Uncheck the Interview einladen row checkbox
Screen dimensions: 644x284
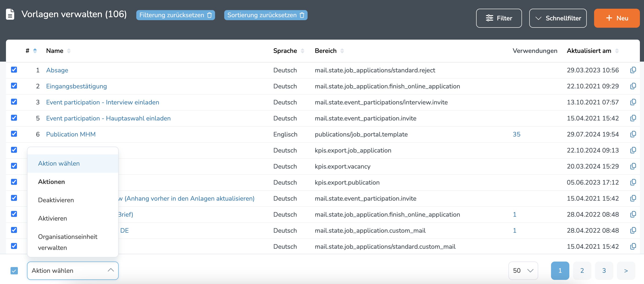click(14, 102)
